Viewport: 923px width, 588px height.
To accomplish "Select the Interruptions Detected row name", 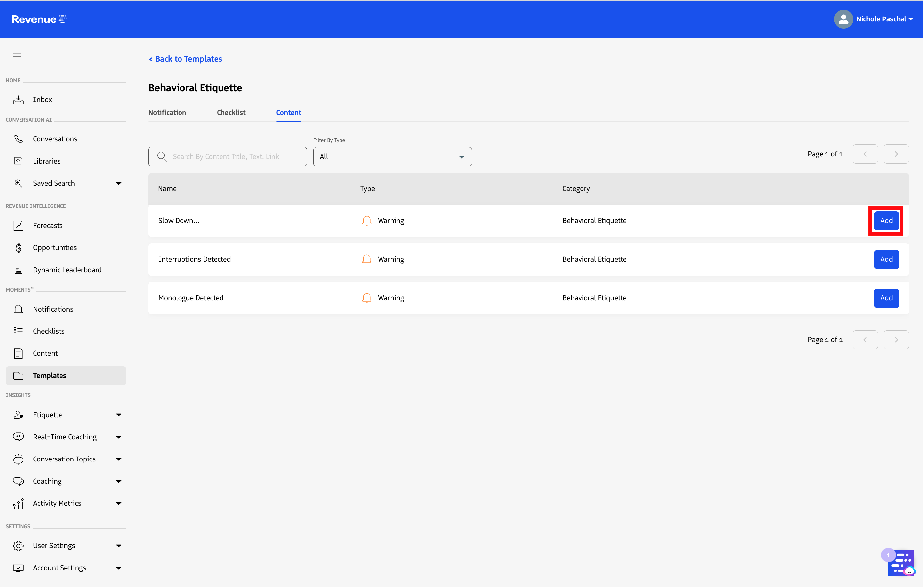I will tap(195, 259).
